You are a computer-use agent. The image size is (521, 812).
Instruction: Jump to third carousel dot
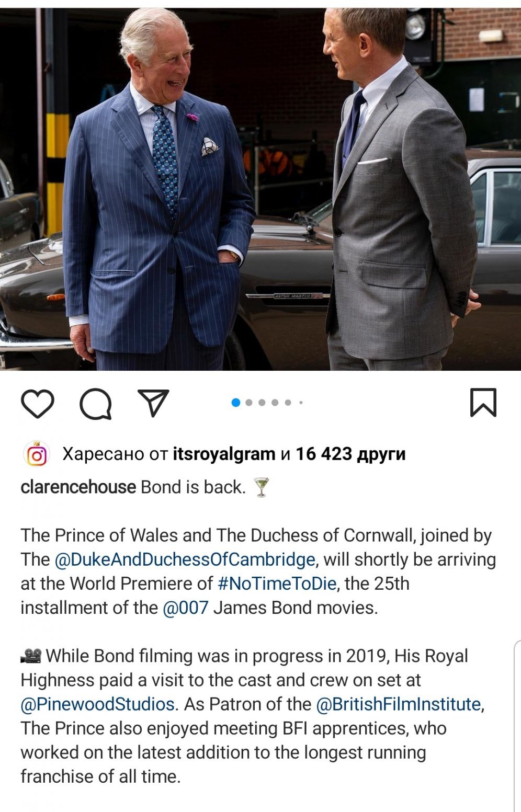point(262,403)
